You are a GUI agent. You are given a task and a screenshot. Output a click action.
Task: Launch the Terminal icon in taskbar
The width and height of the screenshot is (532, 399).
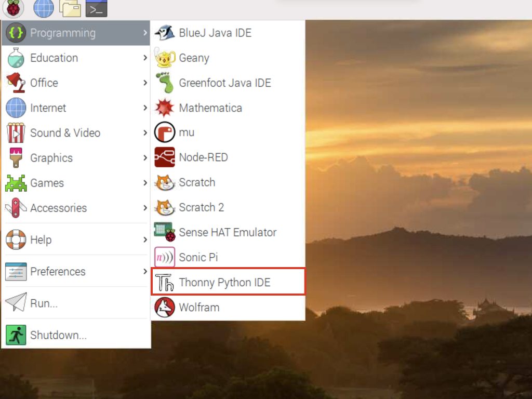click(x=96, y=8)
